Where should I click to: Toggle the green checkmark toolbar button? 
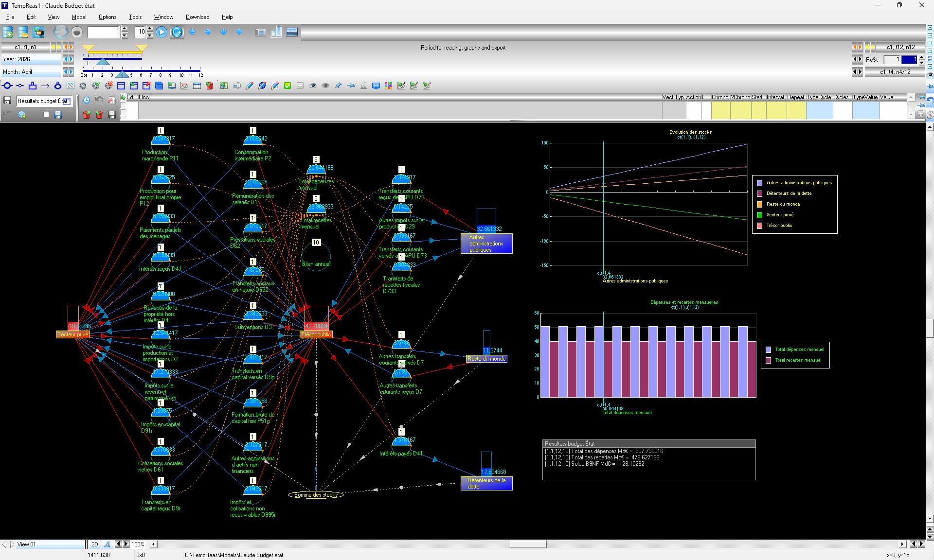(287, 86)
